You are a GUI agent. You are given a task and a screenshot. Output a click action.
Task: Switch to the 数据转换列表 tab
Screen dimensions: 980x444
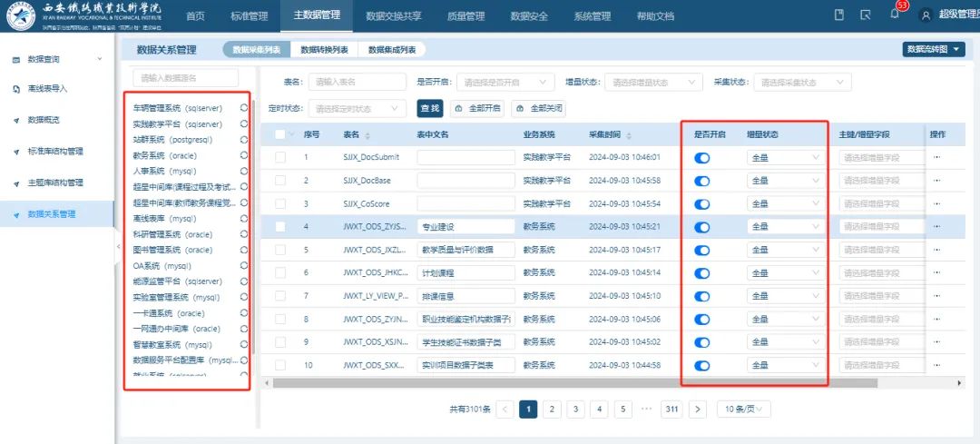coord(324,50)
